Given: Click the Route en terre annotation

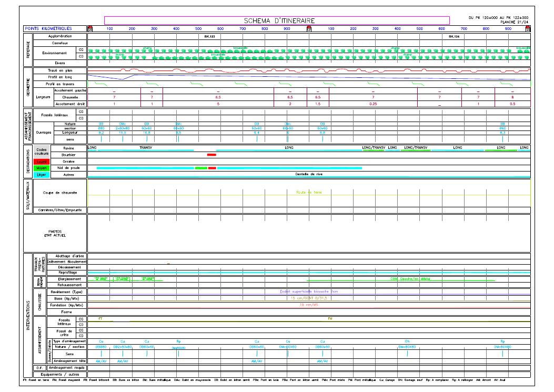Looking at the screenshot, I should (309, 193).
